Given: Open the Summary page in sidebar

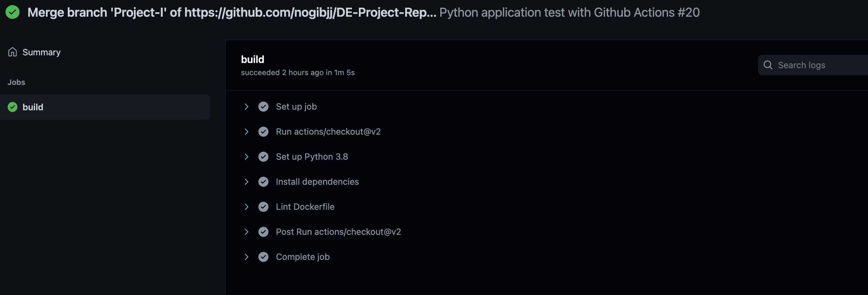Looking at the screenshot, I should click(41, 52).
